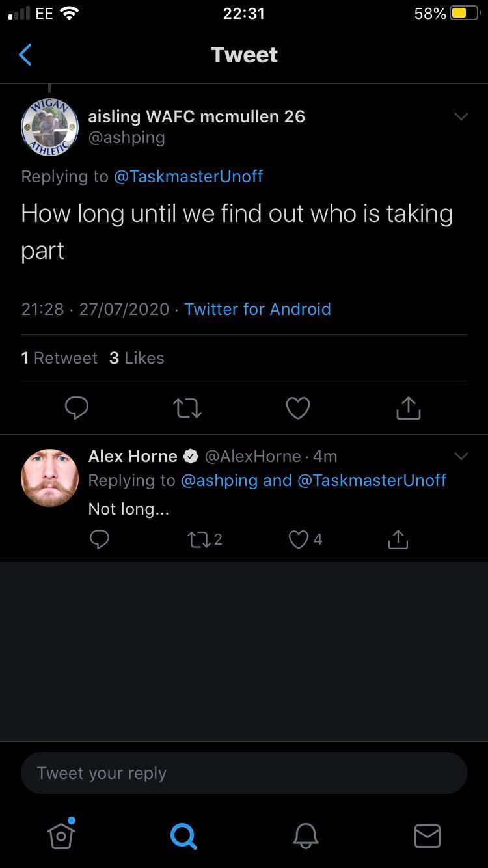Tap the Twitter for Android link

coord(257,309)
